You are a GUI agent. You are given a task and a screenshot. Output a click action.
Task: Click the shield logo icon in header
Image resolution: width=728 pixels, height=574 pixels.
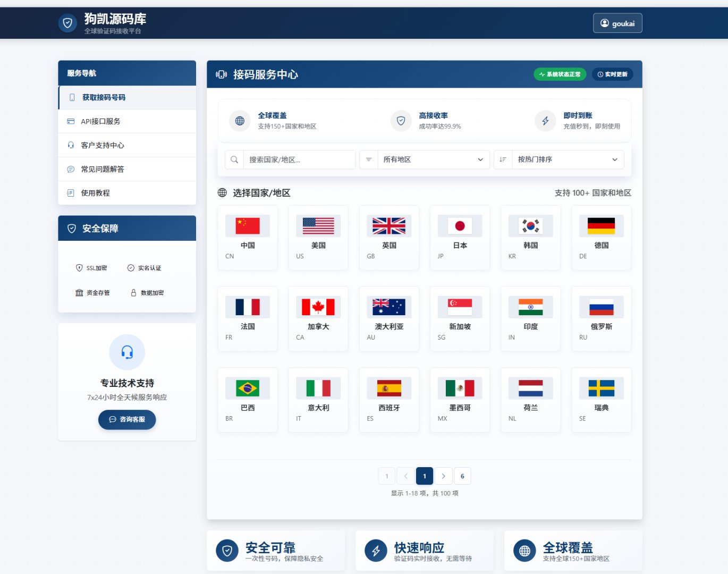pos(67,23)
